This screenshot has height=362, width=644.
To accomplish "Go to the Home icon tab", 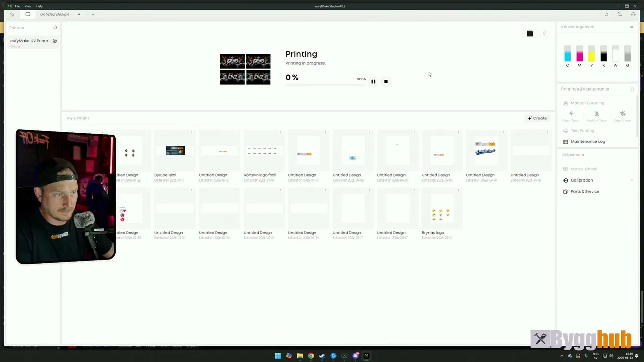I will 12,14.
